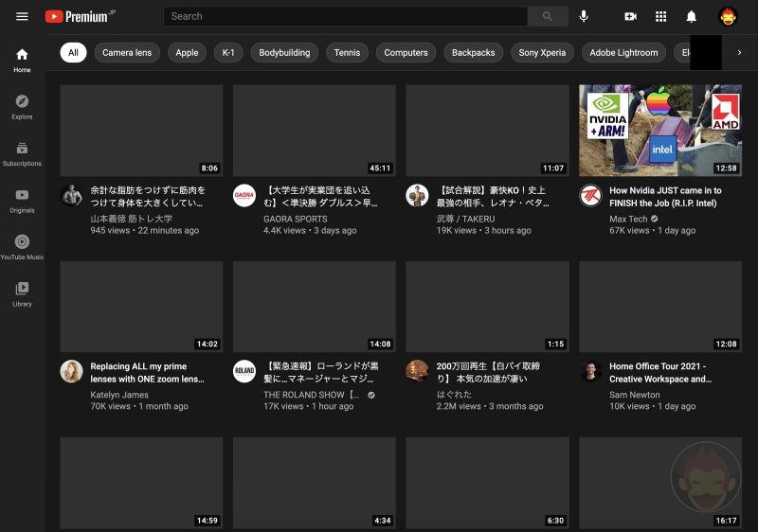Open the create video camera icon
Viewport: 758px width, 532px height.
(x=630, y=16)
